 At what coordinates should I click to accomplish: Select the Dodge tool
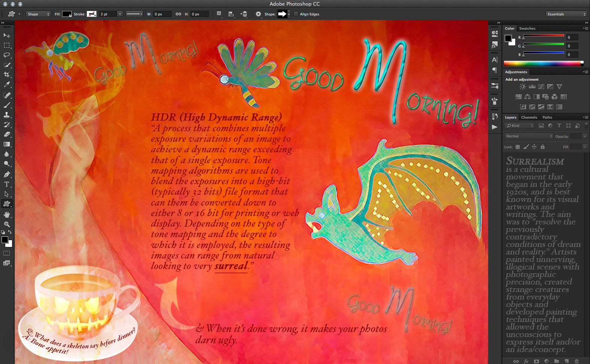[x=7, y=164]
